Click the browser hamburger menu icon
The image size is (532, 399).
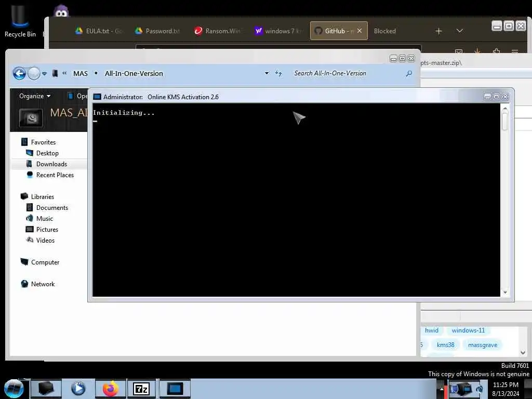(x=515, y=51)
